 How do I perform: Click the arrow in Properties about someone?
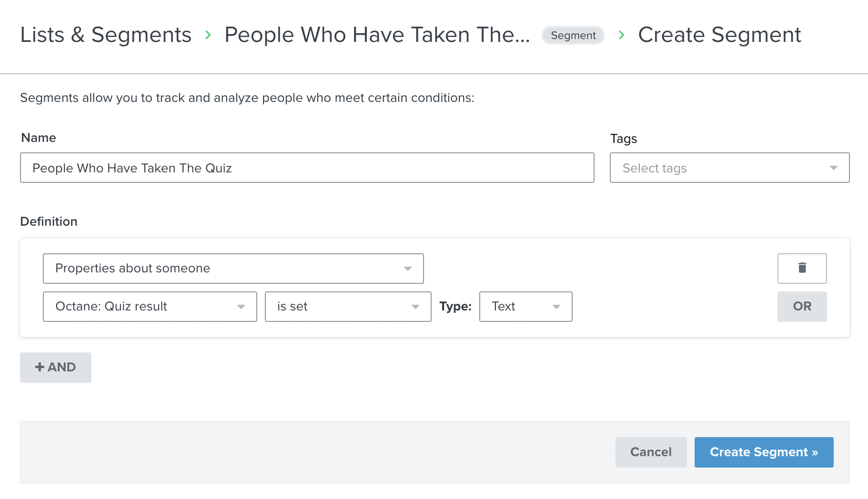click(x=408, y=269)
